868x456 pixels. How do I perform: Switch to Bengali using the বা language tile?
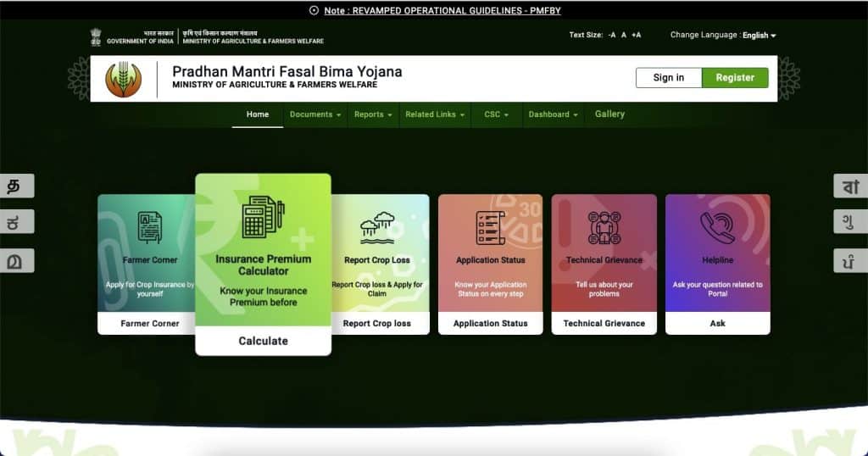(851, 186)
